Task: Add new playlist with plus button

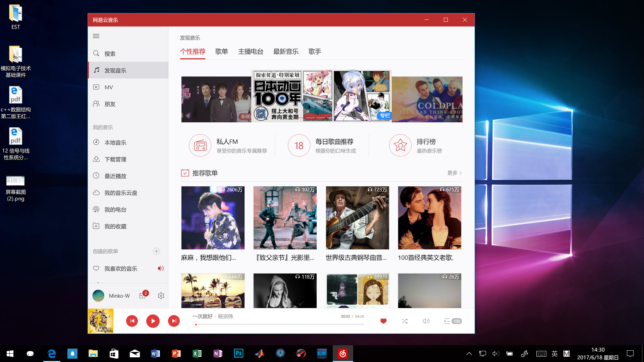Action: point(156,251)
